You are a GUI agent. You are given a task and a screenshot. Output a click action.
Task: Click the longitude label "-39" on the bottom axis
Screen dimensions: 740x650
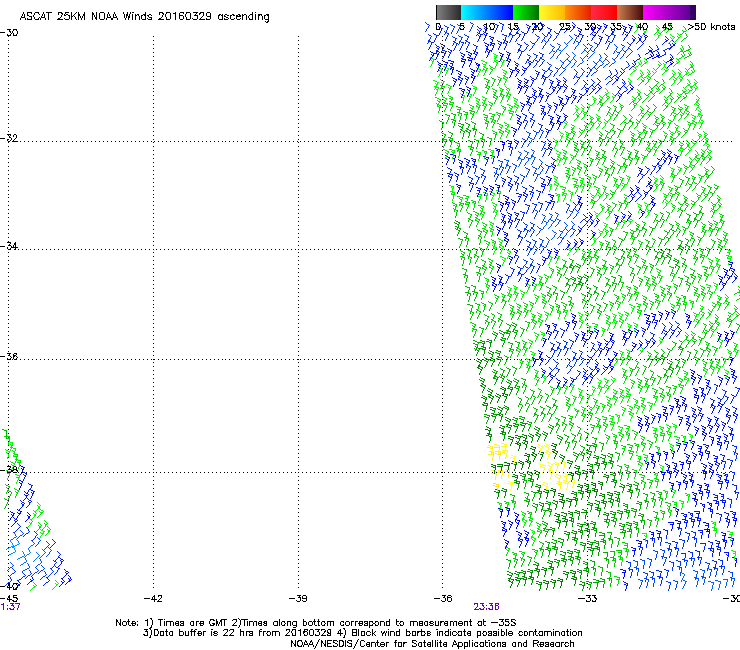point(298,599)
